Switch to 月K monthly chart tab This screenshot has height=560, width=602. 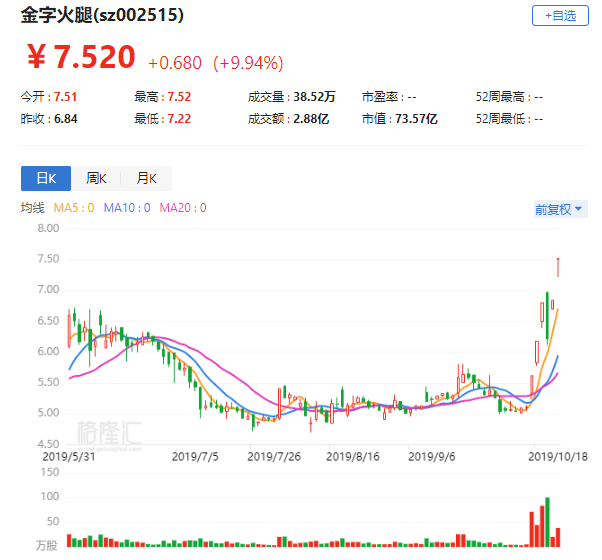pyautogui.click(x=146, y=178)
